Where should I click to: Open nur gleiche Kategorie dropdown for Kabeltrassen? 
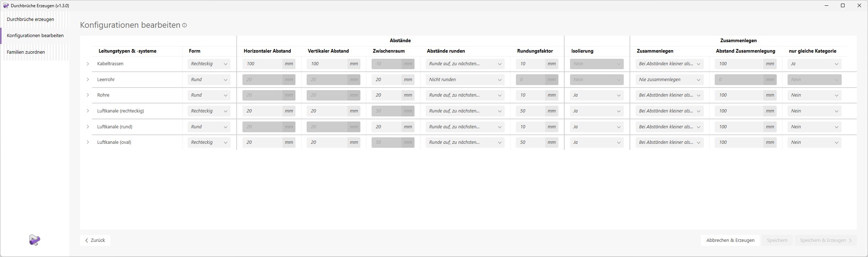(814, 64)
